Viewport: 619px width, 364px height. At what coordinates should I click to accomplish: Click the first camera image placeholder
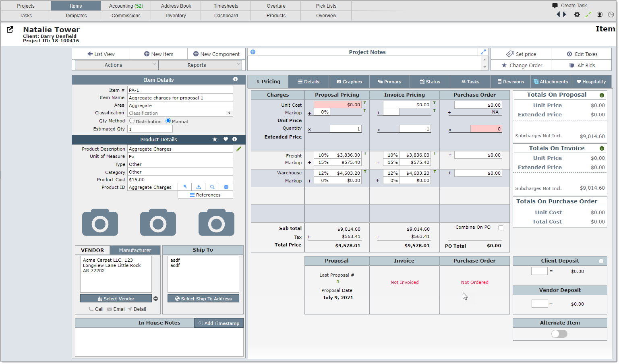[x=100, y=222]
